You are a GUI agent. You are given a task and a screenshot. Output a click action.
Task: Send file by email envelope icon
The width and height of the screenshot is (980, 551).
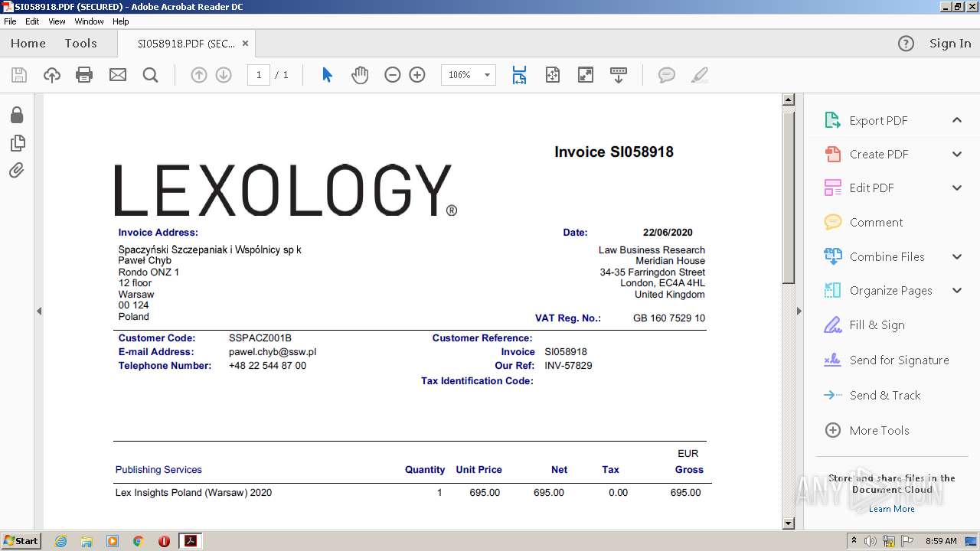click(118, 75)
